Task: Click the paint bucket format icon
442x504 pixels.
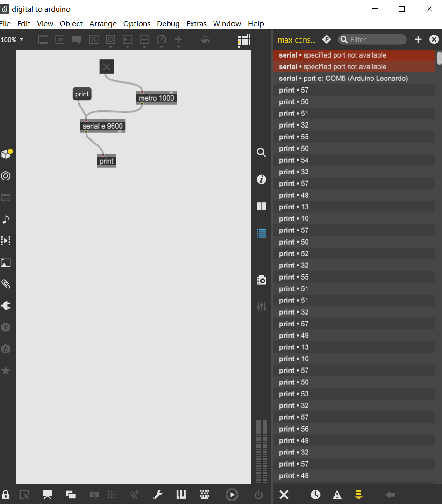Action: pyautogui.click(x=205, y=40)
